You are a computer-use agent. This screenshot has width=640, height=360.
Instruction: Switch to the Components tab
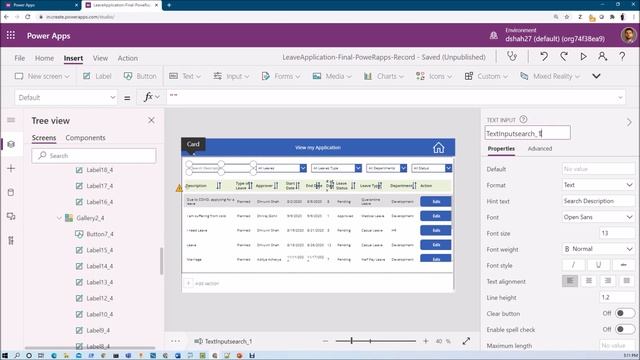85,138
